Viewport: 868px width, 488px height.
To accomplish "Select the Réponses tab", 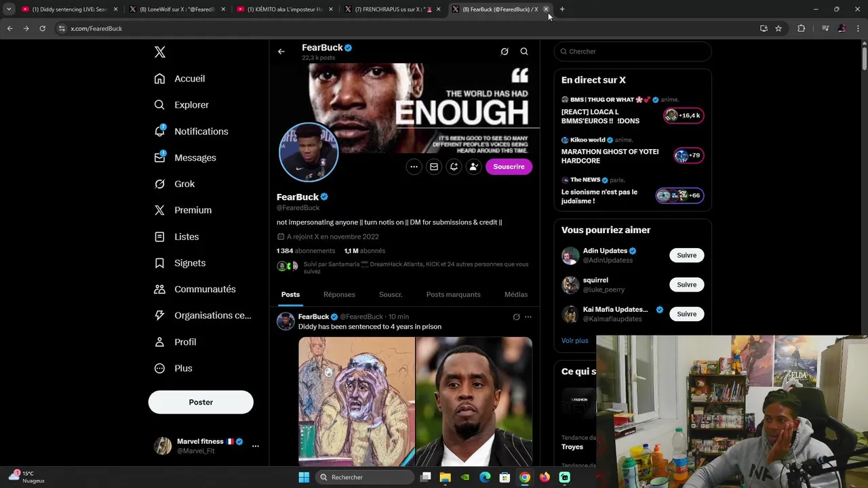I will [x=339, y=295].
